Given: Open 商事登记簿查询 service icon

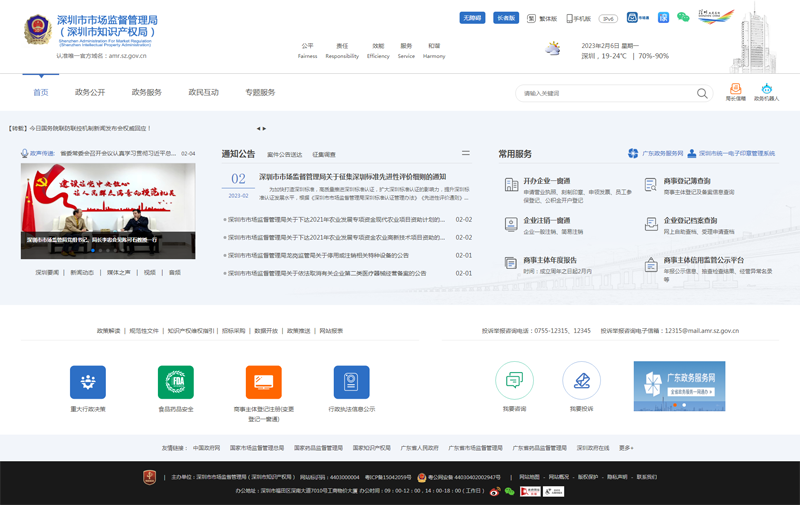Looking at the screenshot, I should point(651,184).
